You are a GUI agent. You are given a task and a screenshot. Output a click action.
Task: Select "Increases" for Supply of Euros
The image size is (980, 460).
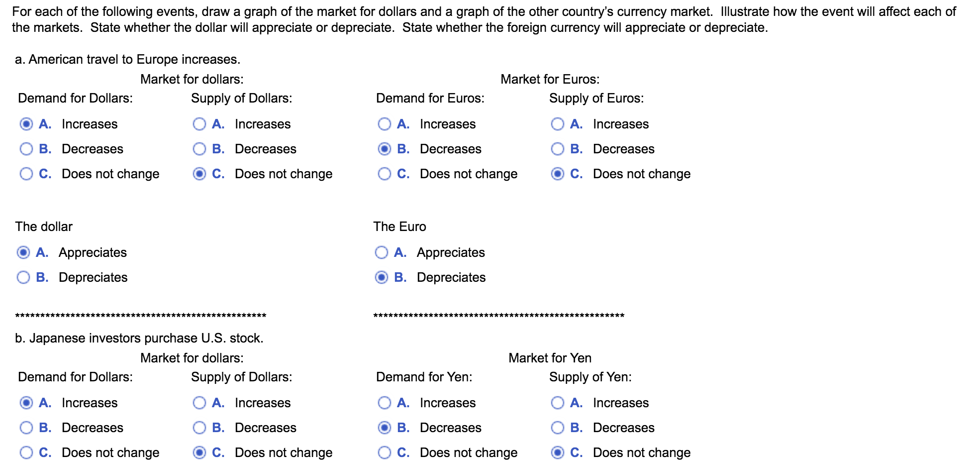pyautogui.click(x=558, y=124)
